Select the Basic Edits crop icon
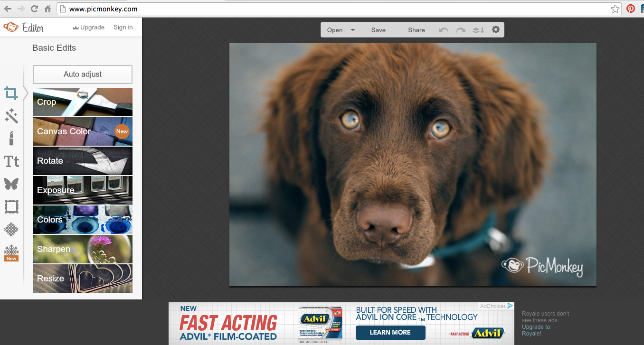 pos(11,93)
